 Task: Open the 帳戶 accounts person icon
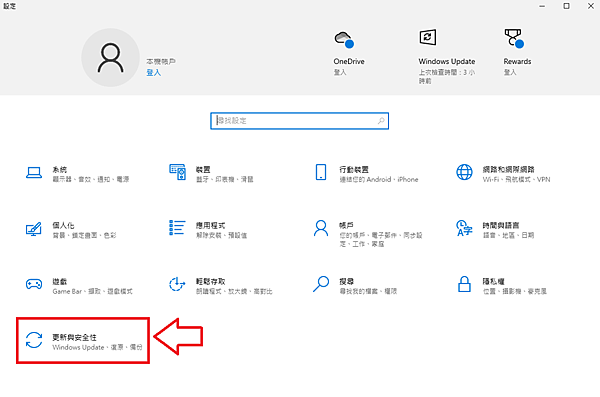coord(321,228)
